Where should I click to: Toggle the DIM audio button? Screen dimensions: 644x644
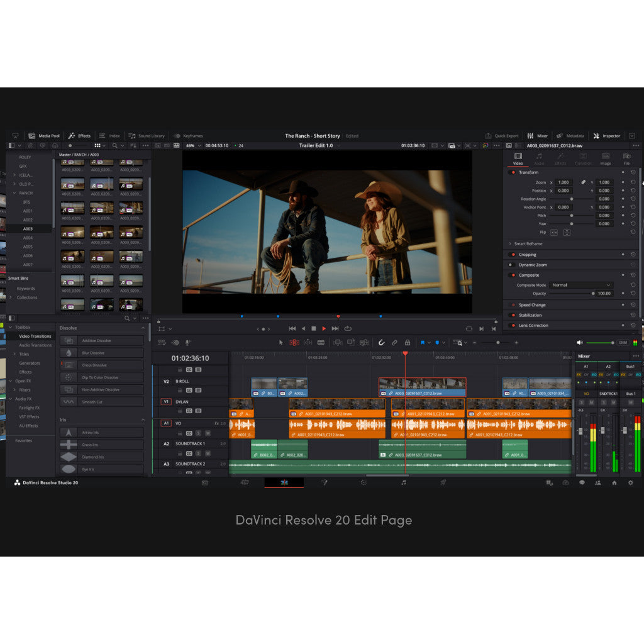click(623, 343)
